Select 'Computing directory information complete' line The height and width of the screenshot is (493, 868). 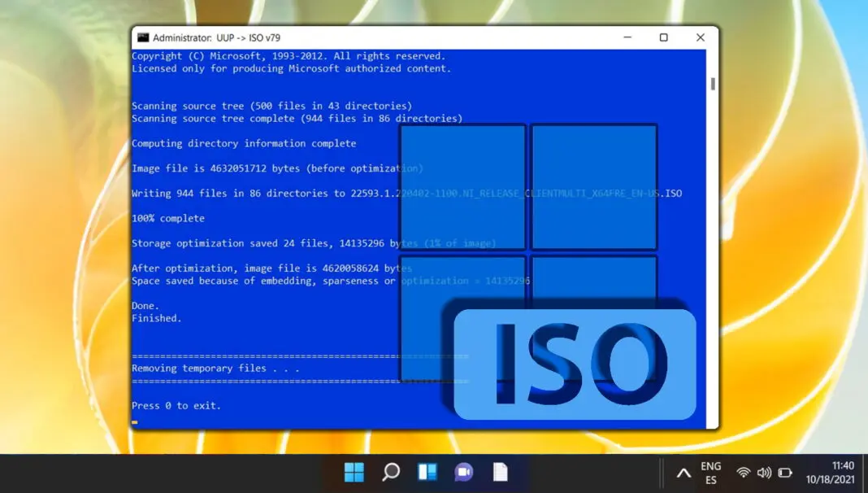coord(244,143)
